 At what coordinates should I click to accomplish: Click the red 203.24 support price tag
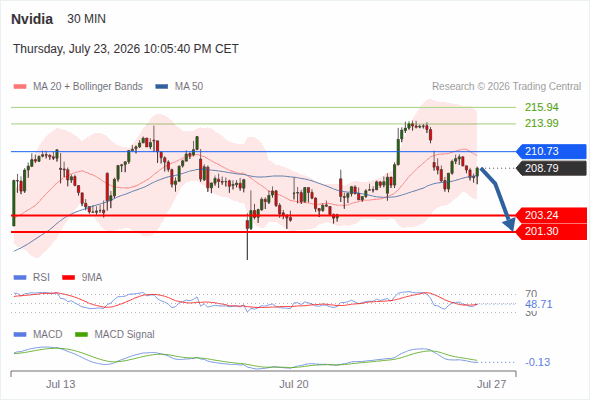[x=551, y=215]
